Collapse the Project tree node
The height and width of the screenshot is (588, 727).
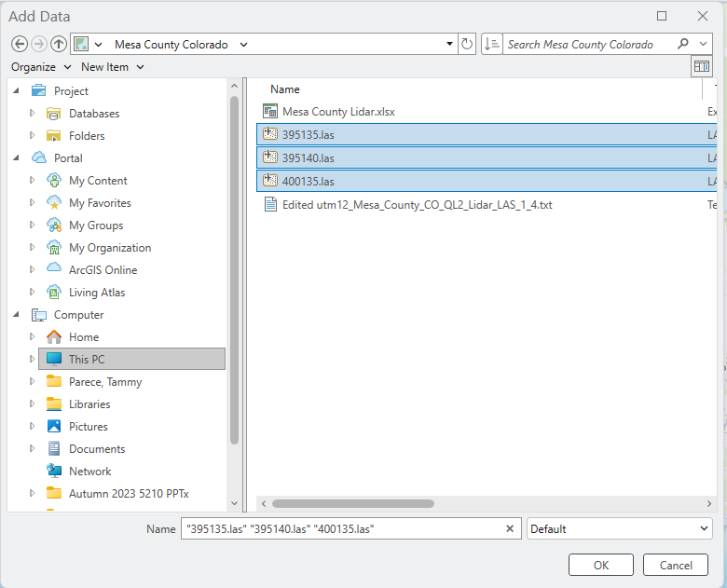point(16,90)
